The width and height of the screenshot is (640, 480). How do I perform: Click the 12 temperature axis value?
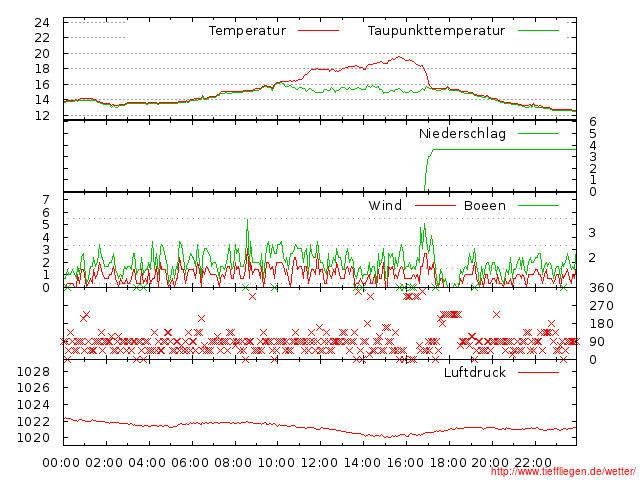point(42,116)
